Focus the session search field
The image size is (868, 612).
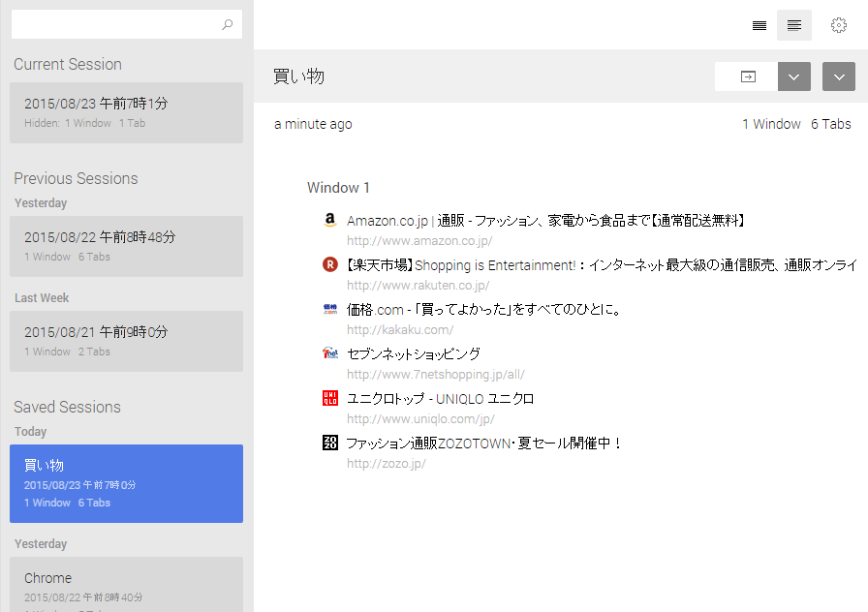[x=127, y=24]
